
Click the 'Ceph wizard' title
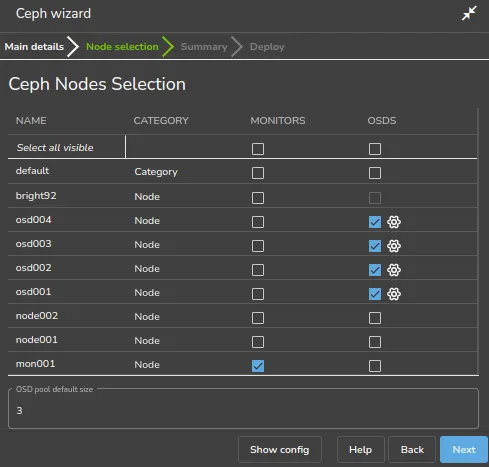point(53,14)
